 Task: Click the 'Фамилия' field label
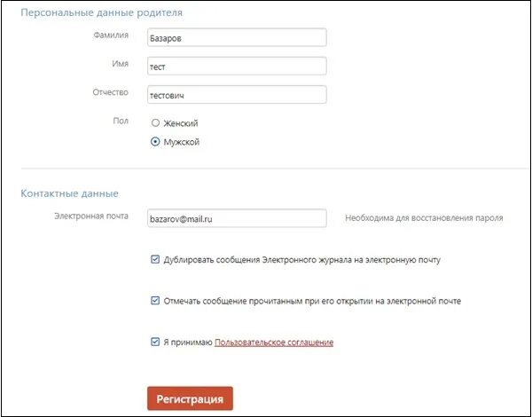click(114, 35)
